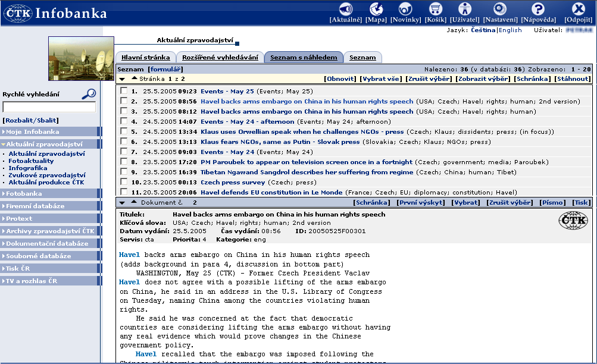Select checkbox for Czech press survey row
597x364 pixels.
[123, 182]
